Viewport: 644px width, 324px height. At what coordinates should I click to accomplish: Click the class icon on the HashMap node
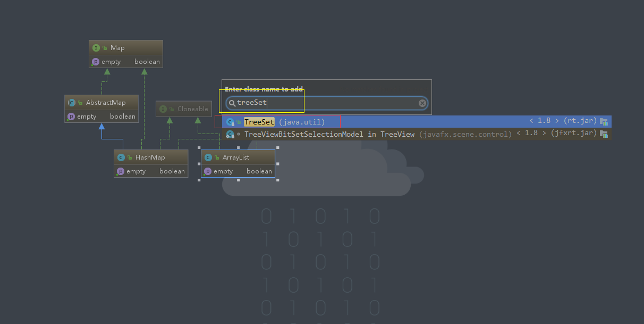pyautogui.click(x=121, y=157)
